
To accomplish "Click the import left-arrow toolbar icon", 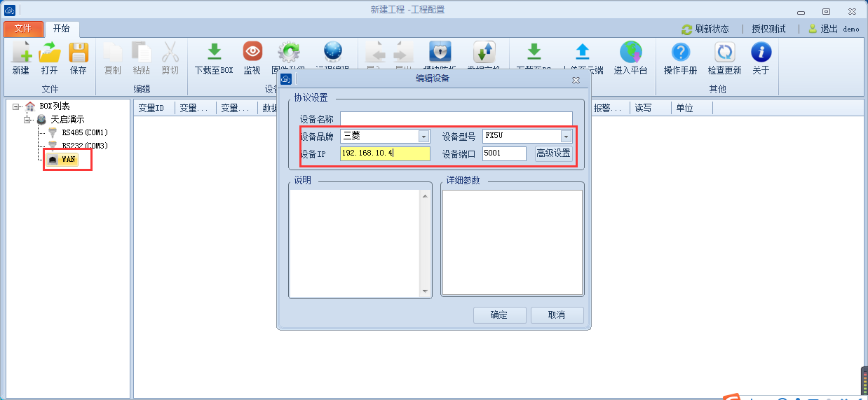I will (x=374, y=53).
